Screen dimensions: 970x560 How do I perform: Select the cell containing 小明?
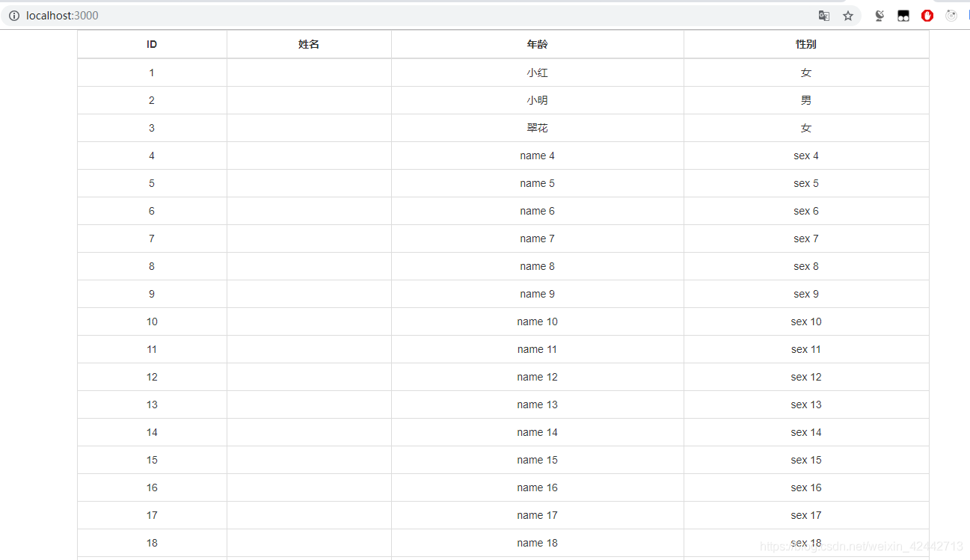[537, 100]
